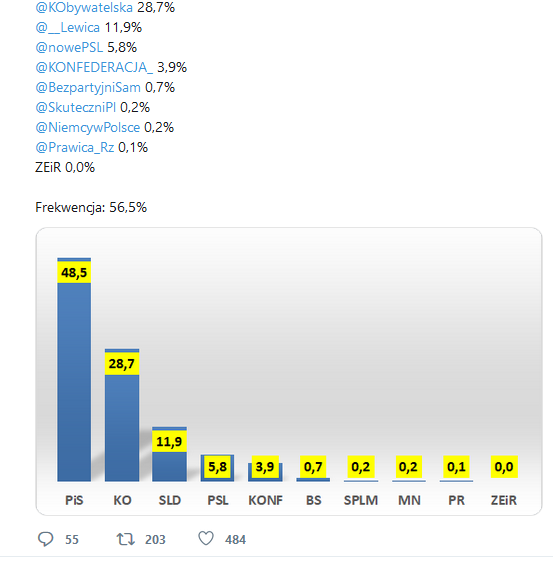The height and width of the screenshot is (561, 553).
Task: Open the @KObywatelska mention link
Action: click(x=84, y=7)
